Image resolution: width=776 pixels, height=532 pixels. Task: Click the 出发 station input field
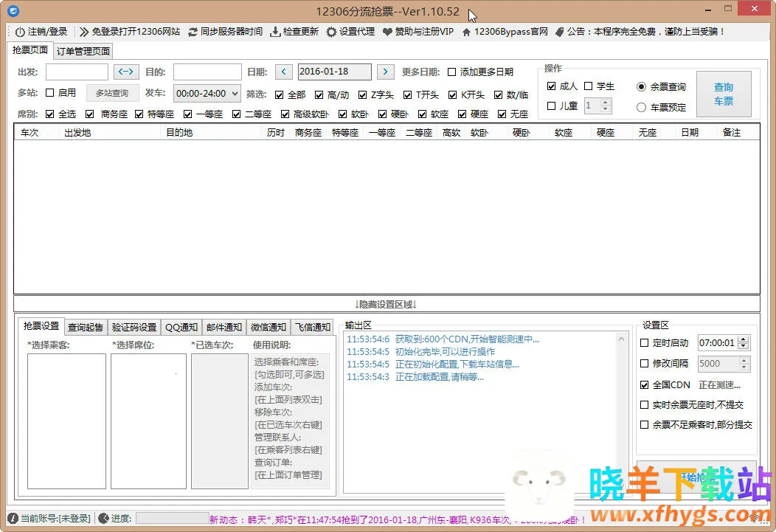(77, 72)
